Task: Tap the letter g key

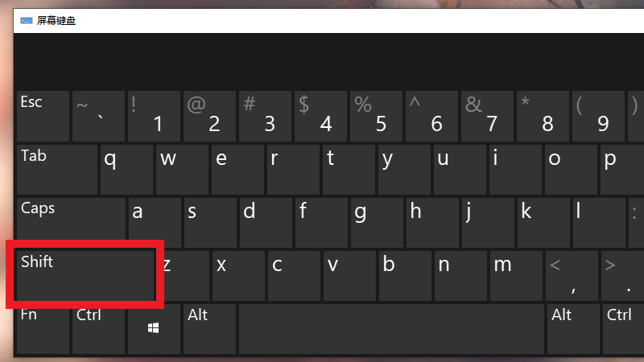Action: point(377,223)
